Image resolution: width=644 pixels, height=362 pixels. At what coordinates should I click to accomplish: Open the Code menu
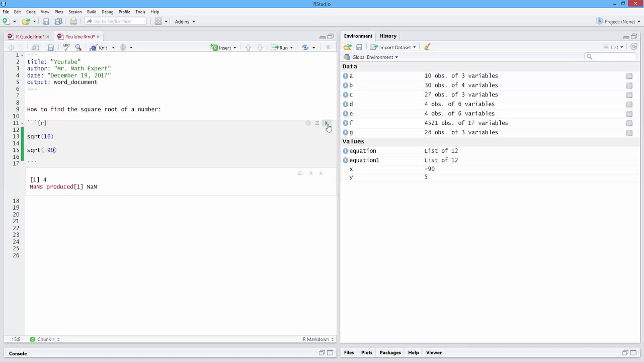point(31,12)
